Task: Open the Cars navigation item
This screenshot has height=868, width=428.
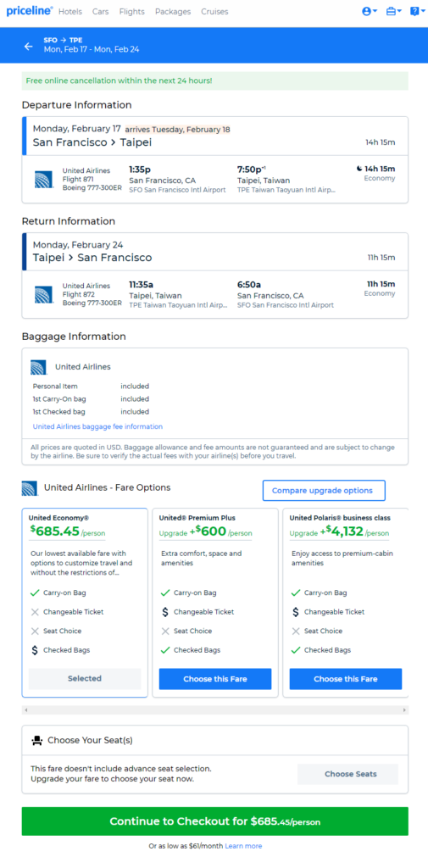Action: click(101, 12)
